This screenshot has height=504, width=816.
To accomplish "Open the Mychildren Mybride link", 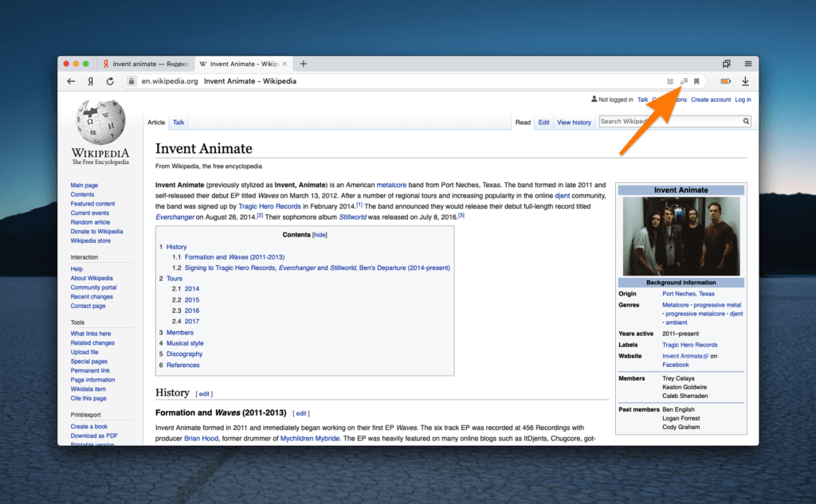I will click(x=310, y=439).
